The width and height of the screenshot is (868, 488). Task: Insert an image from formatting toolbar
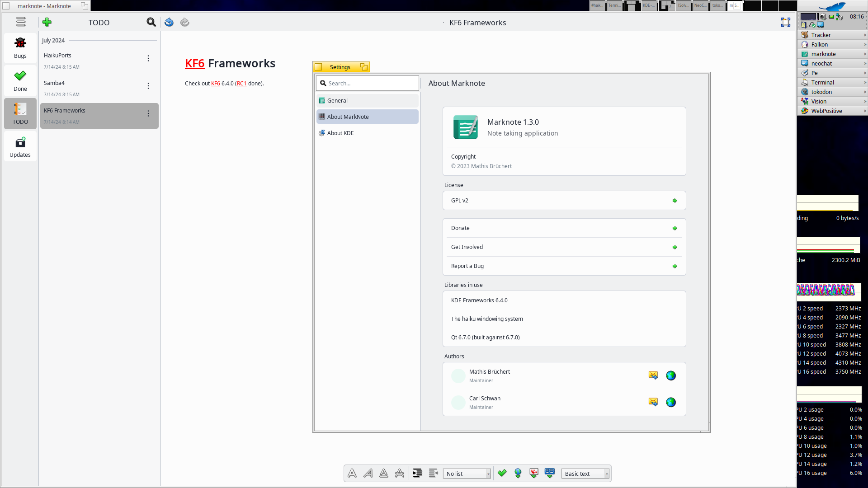pyautogui.click(x=534, y=473)
